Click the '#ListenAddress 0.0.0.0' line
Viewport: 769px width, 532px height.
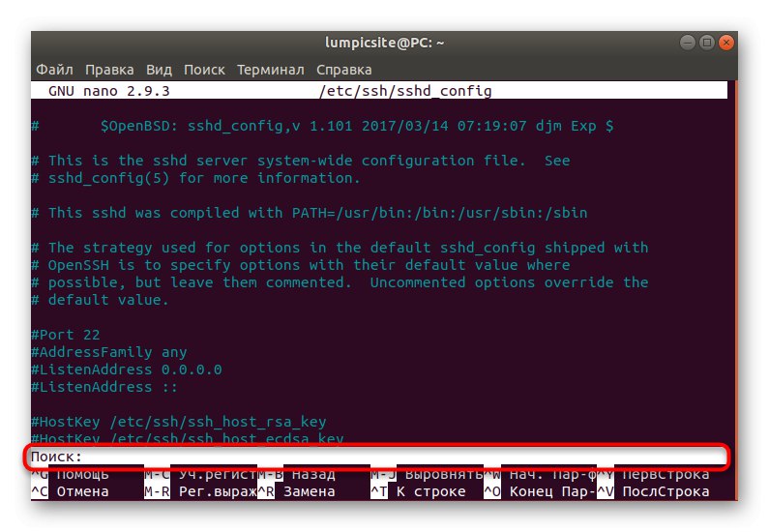click(127, 369)
